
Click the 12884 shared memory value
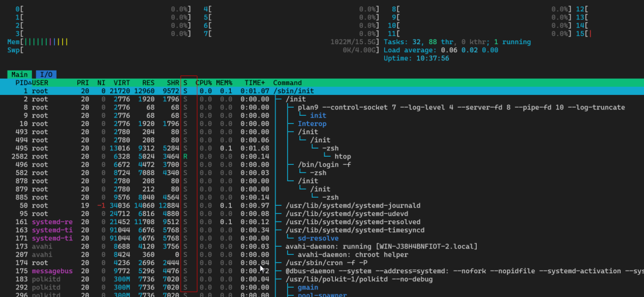pyautogui.click(x=169, y=205)
